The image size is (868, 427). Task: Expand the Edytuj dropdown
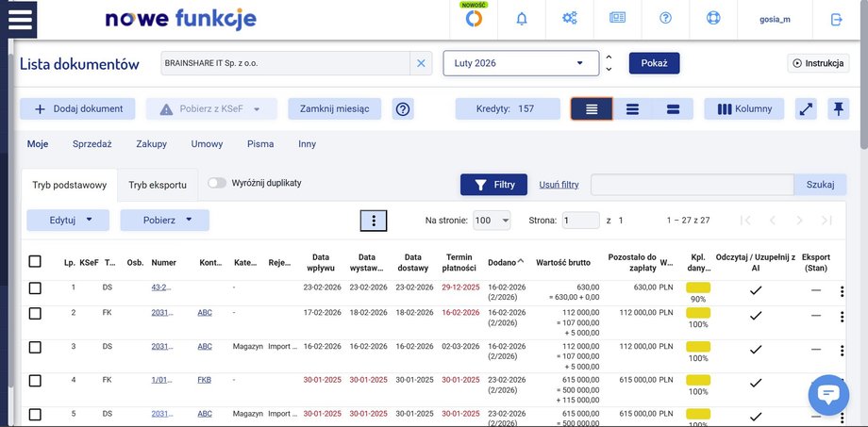(65, 221)
